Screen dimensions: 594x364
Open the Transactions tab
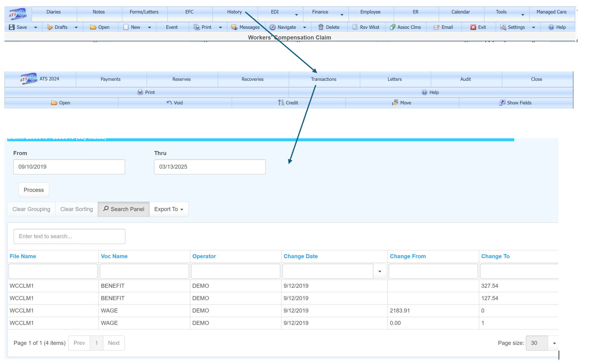click(x=324, y=79)
